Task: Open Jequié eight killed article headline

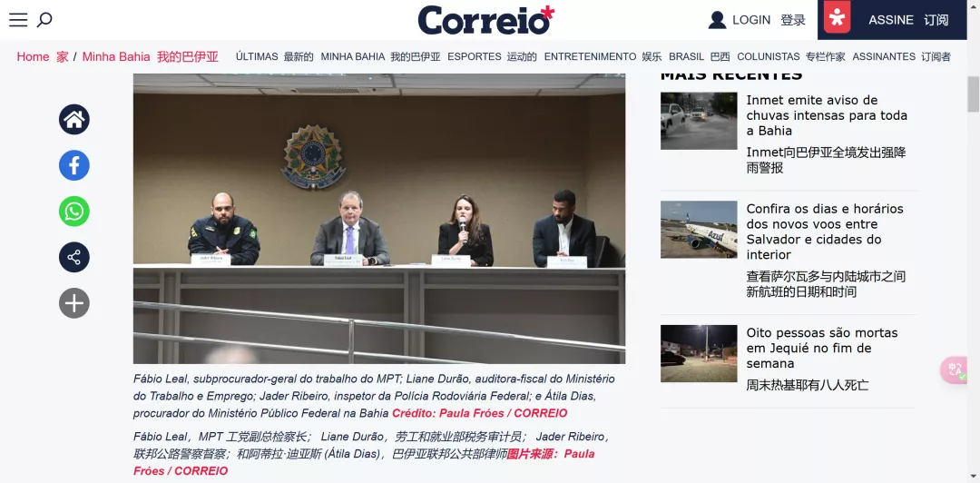Action: click(822, 348)
